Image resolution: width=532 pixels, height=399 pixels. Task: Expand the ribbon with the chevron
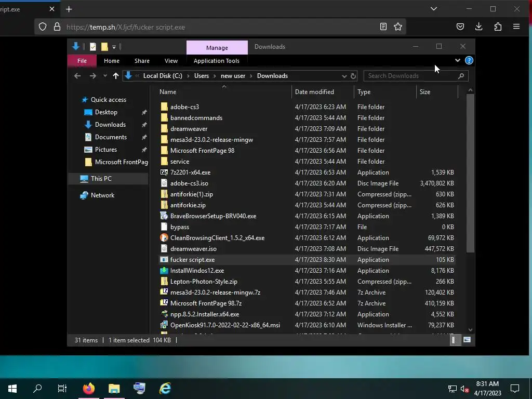coord(457,60)
